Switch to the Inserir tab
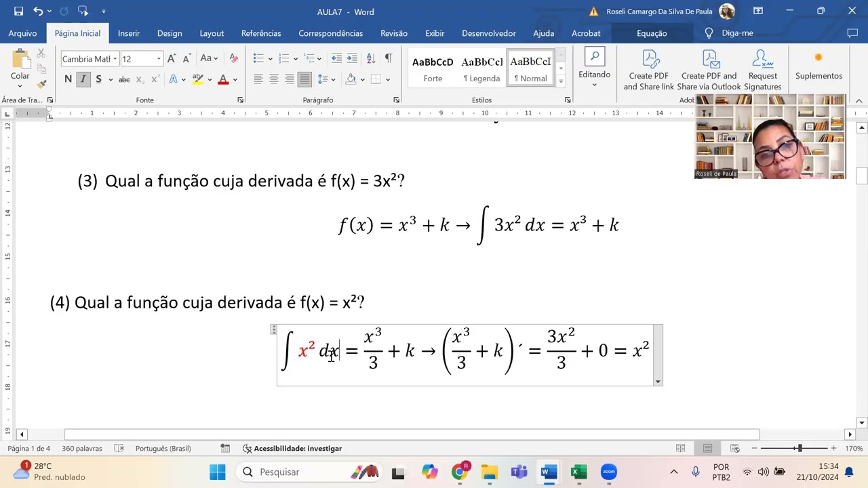The width and height of the screenshot is (868, 488). (128, 33)
